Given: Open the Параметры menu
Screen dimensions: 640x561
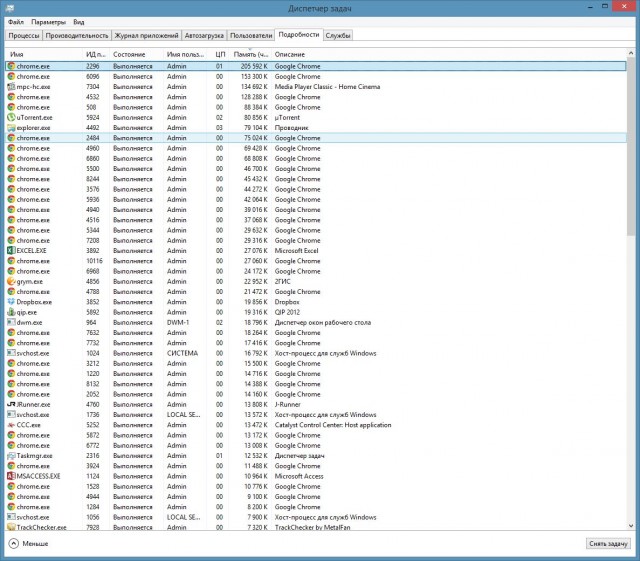Looking at the screenshot, I should click(48, 22).
